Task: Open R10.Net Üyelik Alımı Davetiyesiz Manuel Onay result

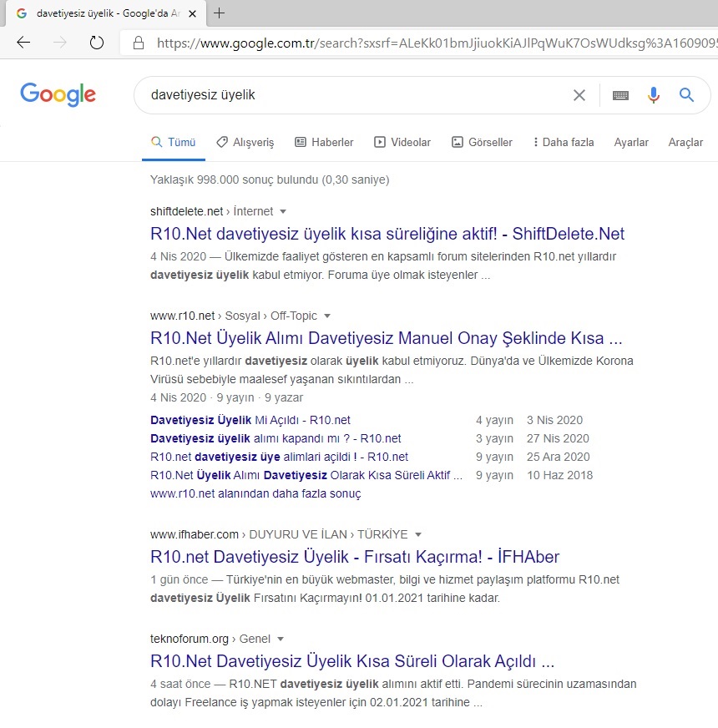Action: (386, 338)
